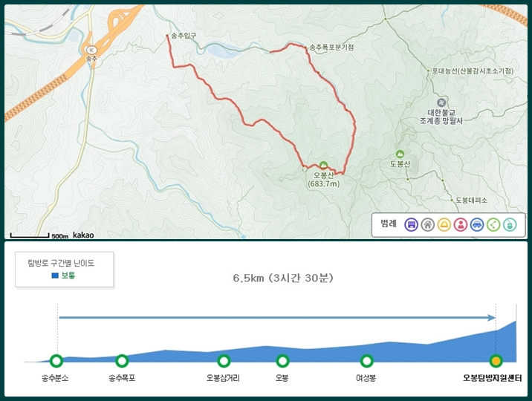The image size is (532, 401).
Task: Click the 망월사 temple map icon
Action: click(x=441, y=102)
